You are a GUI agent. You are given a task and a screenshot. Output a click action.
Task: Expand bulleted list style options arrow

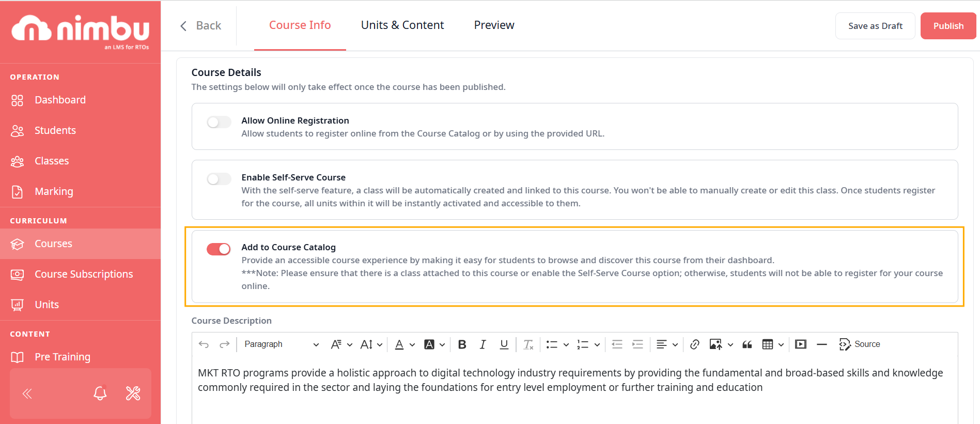(566, 345)
